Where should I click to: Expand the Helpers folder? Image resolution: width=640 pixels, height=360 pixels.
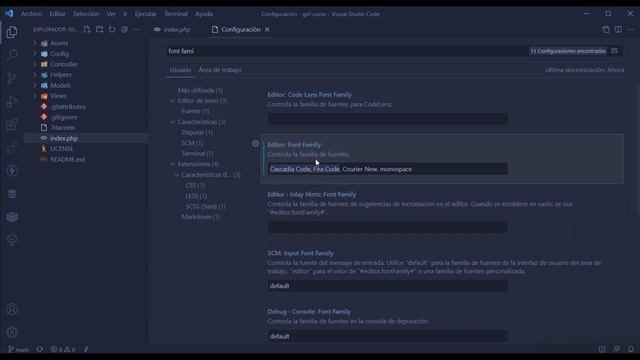[x=61, y=75]
